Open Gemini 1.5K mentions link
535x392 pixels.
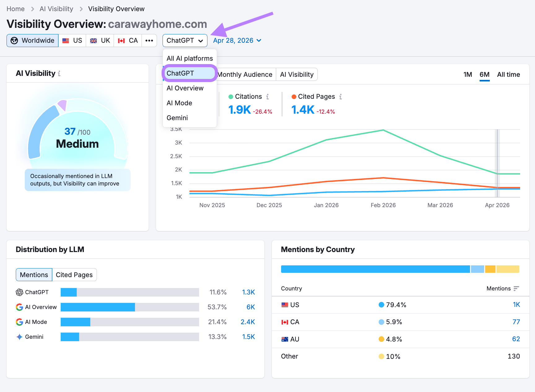click(248, 337)
